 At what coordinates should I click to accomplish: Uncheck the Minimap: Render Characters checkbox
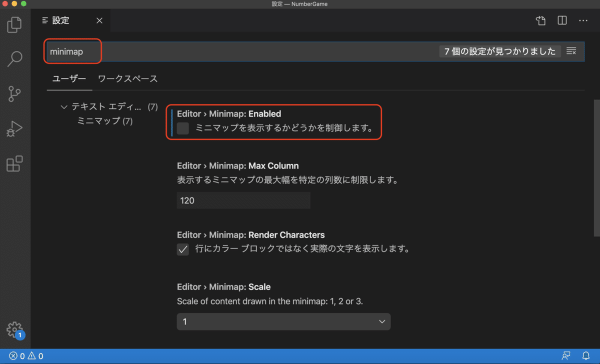click(x=183, y=249)
